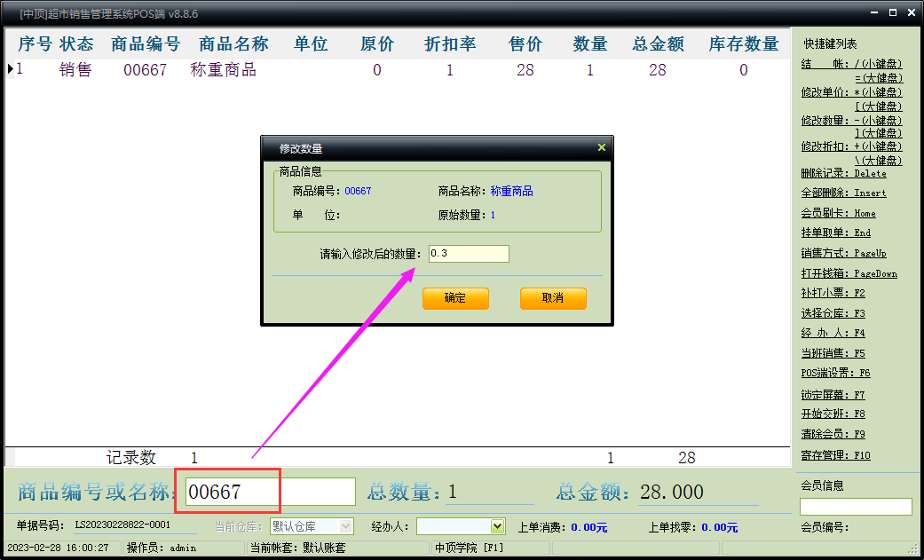Open the 当前仓库 dropdown
Screen dimensions: 924x560
coord(346,525)
